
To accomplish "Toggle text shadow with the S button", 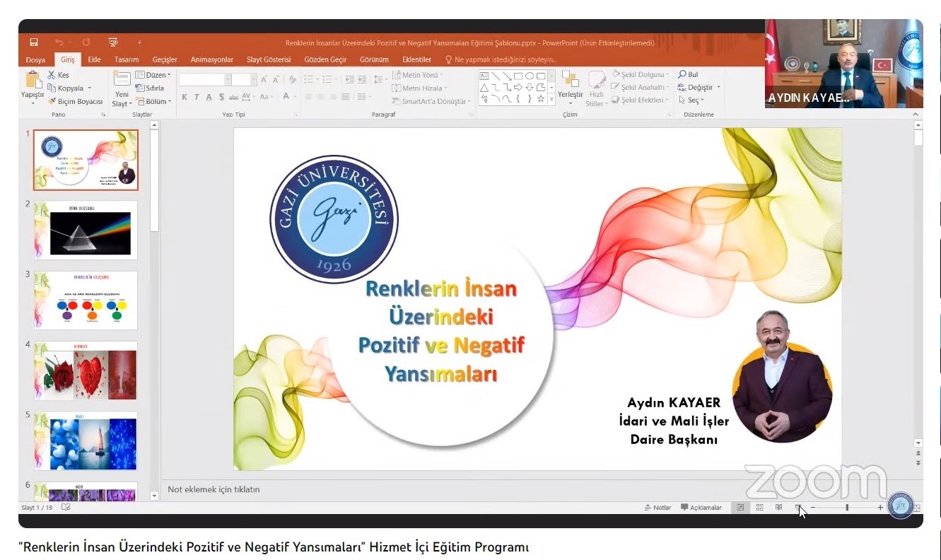I will click(221, 97).
